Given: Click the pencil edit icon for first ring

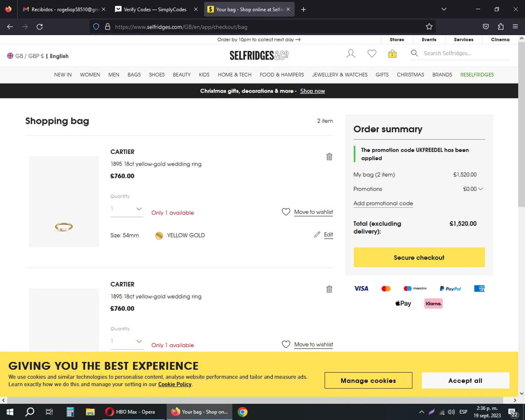Looking at the screenshot, I should [x=317, y=234].
